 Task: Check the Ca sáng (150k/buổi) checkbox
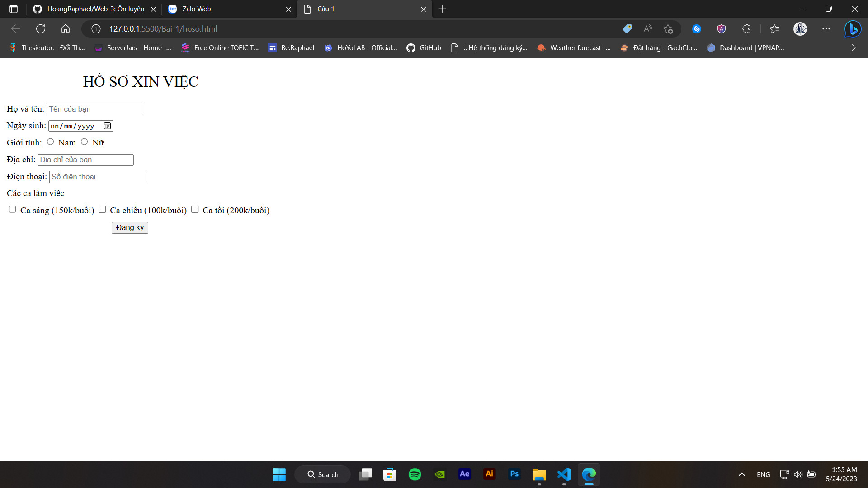(x=13, y=210)
